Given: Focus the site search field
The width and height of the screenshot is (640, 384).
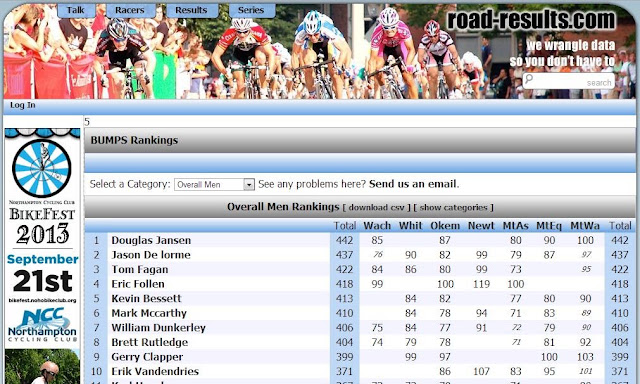Looking at the screenshot, I should tap(569, 81).
